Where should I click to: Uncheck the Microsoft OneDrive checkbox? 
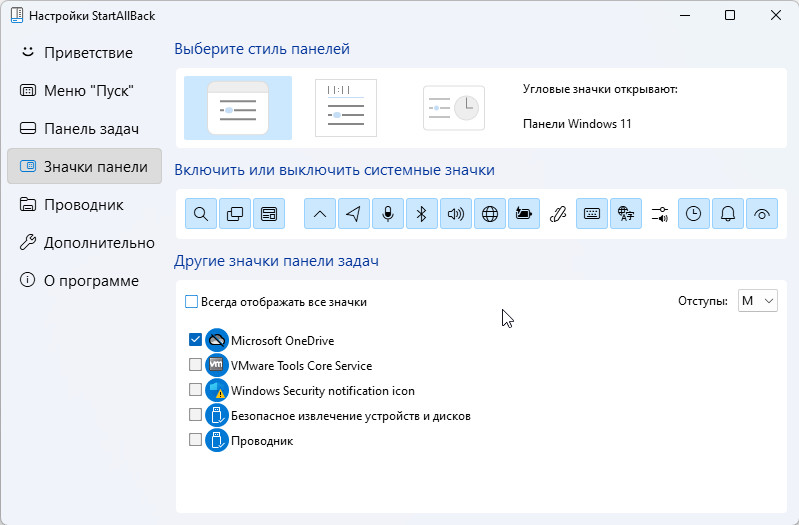click(x=195, y=340)
